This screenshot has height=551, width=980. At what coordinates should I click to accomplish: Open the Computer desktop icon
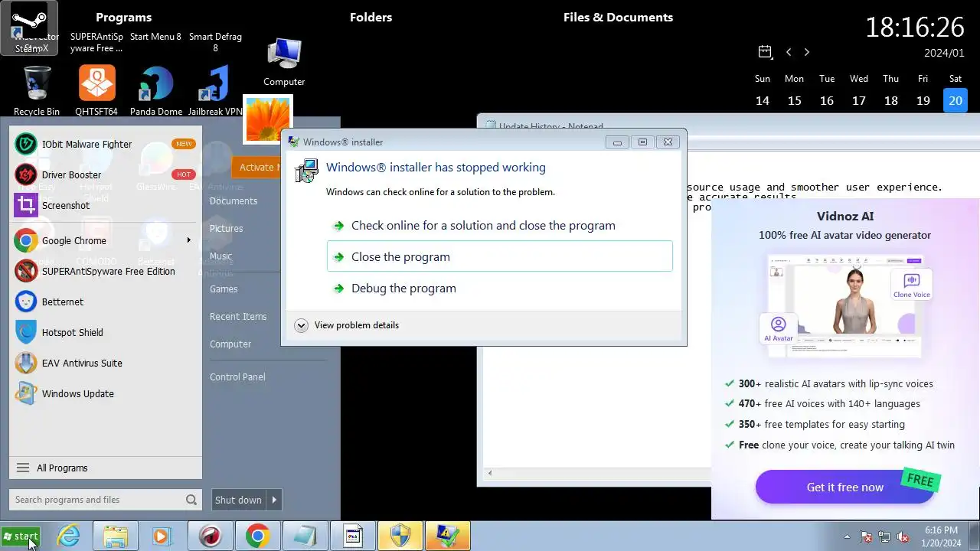click(284, 61)
